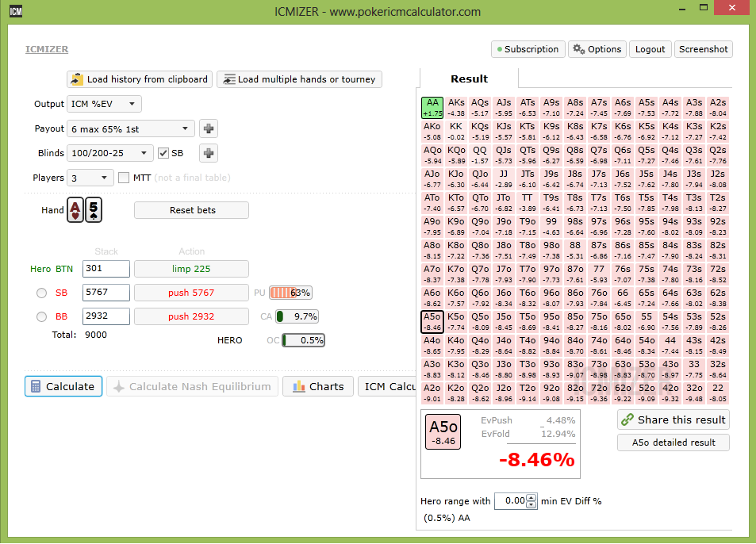Click the ICMIZER link
Viewport: 756px width, 544px height.
[x=47, y=49]
